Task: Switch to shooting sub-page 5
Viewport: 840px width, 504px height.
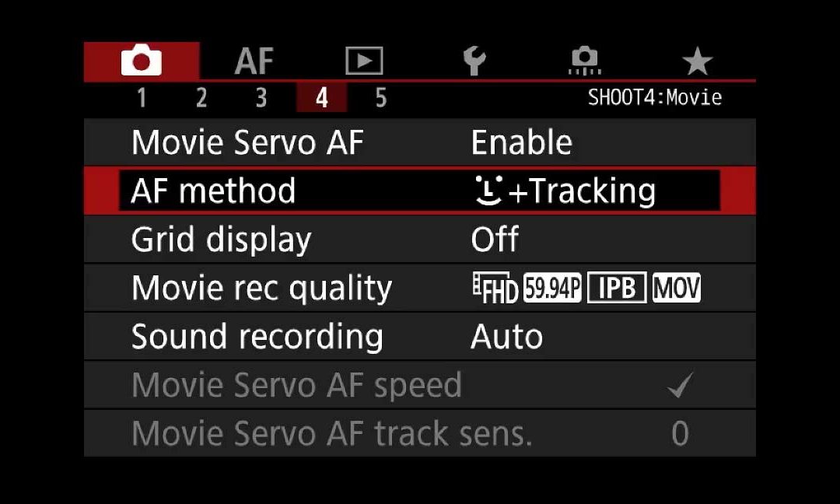Action: pyautogui.click(x=381, y=98)
